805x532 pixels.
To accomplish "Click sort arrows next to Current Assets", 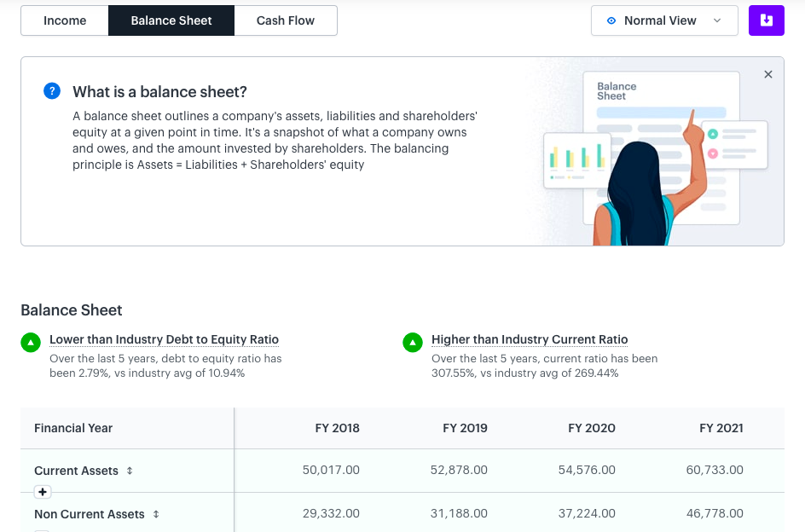I will tap(130, 471).
